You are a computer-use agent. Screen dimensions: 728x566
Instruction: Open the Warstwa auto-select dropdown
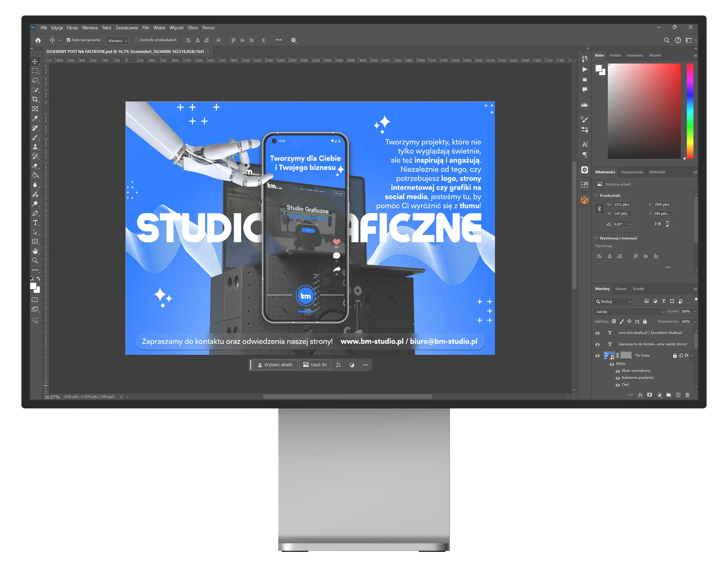[117, 41]
